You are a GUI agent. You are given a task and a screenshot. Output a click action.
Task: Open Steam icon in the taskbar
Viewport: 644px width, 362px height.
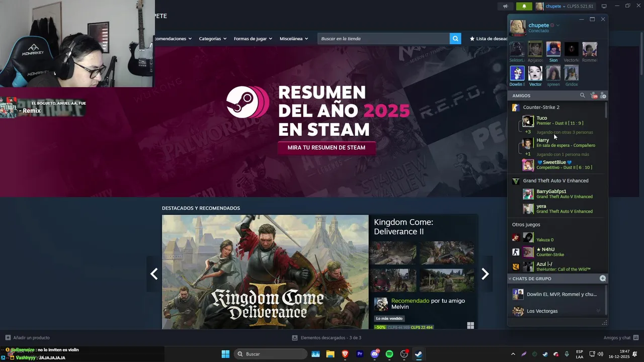[418, 354]
